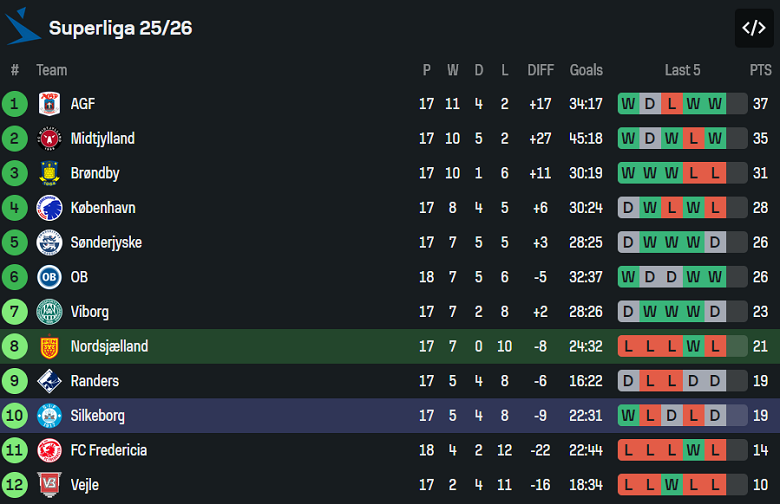Click the København club crest
This screenshot has height=504, width=780.
coord(49,208)
